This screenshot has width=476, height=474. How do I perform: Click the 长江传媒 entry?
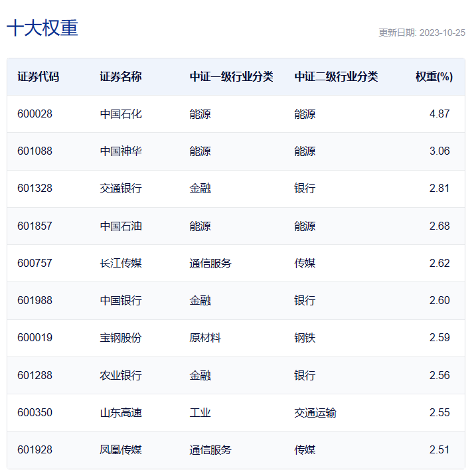121,263
